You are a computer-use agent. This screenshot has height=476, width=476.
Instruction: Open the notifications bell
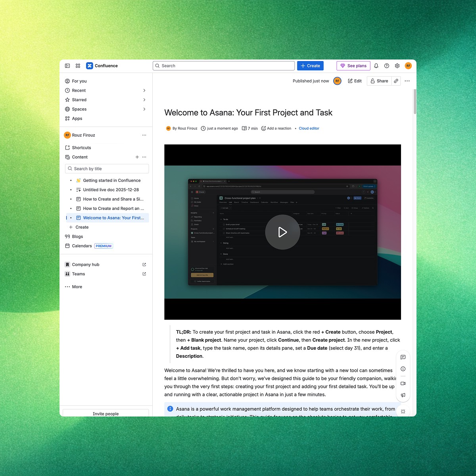click(376, 66)
